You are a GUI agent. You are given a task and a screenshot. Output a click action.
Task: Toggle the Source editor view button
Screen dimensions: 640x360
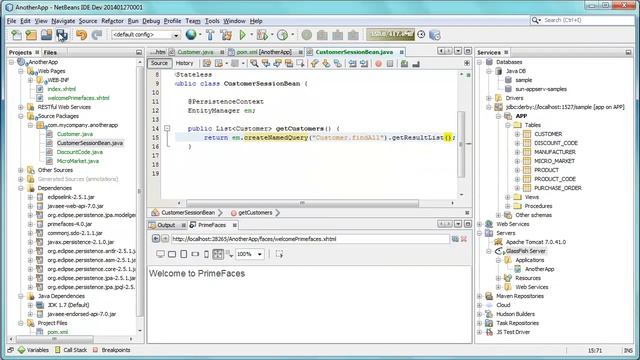(x=159, y=63)
